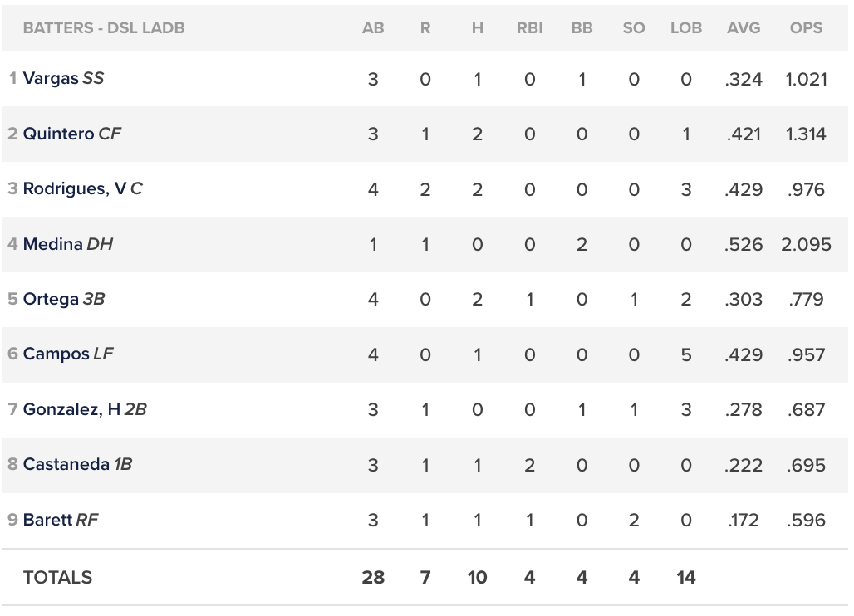The width and height of the screenshot is (854, 616).
Task: Click the total hits value 10
Action: (477, 578)
